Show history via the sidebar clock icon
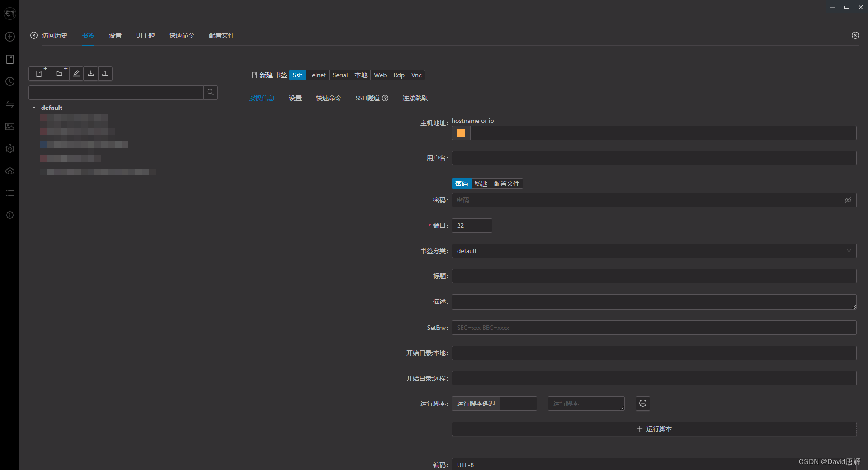This screenshot has width=868, height=470. point(9,81)
